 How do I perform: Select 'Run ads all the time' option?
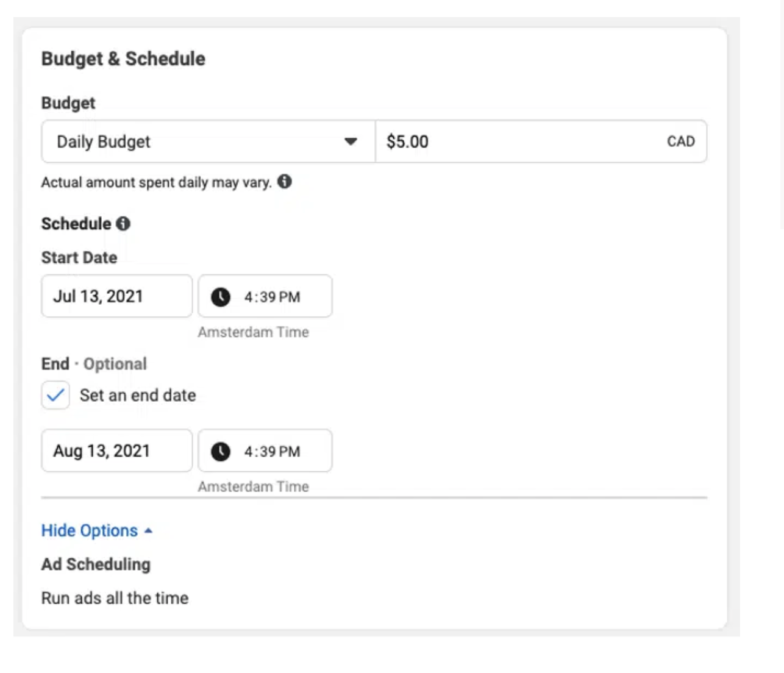pos(115,598)
